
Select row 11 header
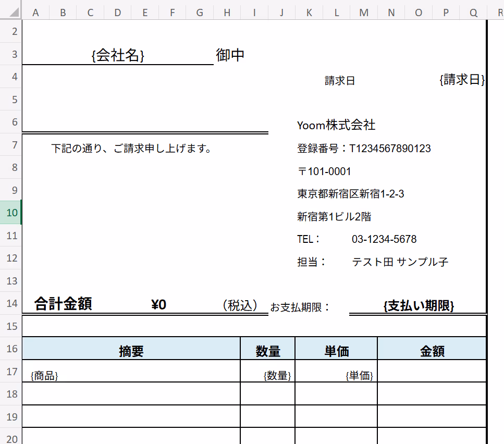click(x=11, y=235)
